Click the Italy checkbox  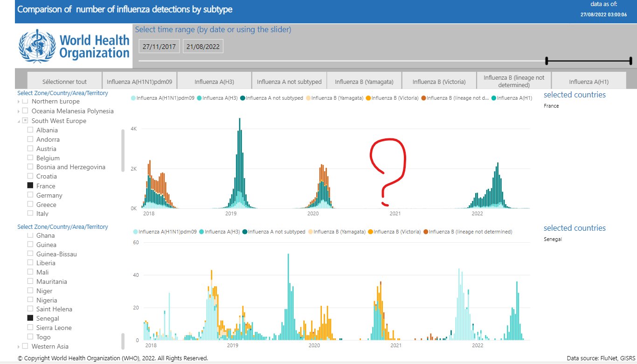[x=30, y=213]
